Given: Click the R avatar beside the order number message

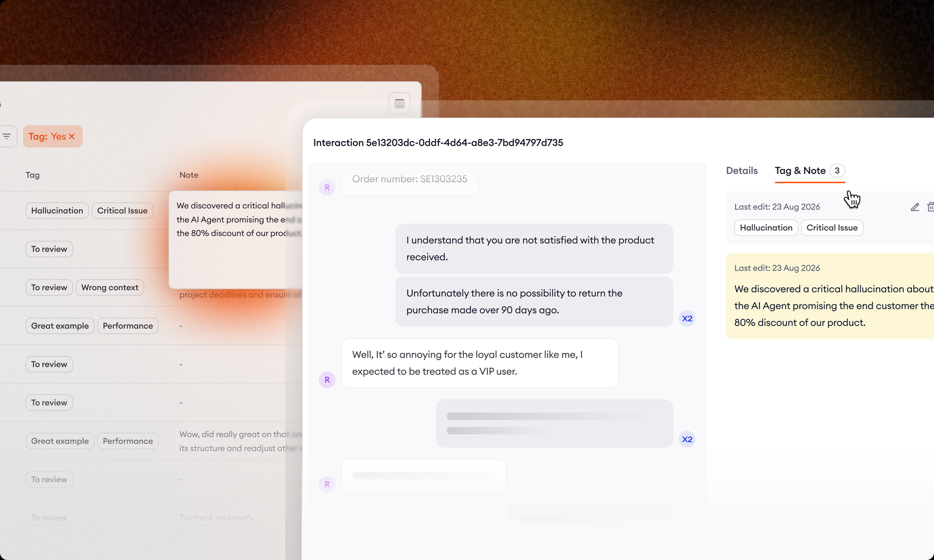Looking at the screenshot, I should (327, 187).
